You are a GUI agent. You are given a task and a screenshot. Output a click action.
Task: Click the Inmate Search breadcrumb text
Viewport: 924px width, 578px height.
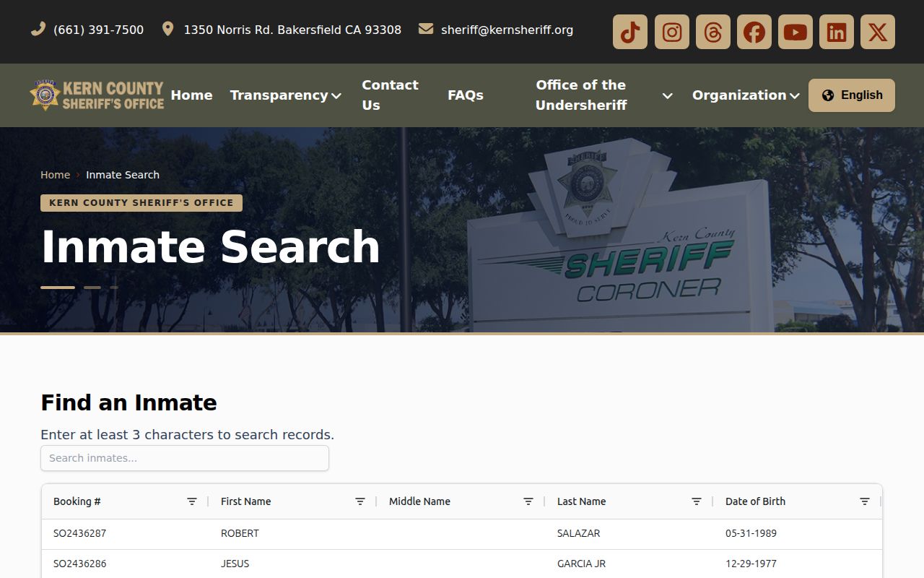(123, 175)
